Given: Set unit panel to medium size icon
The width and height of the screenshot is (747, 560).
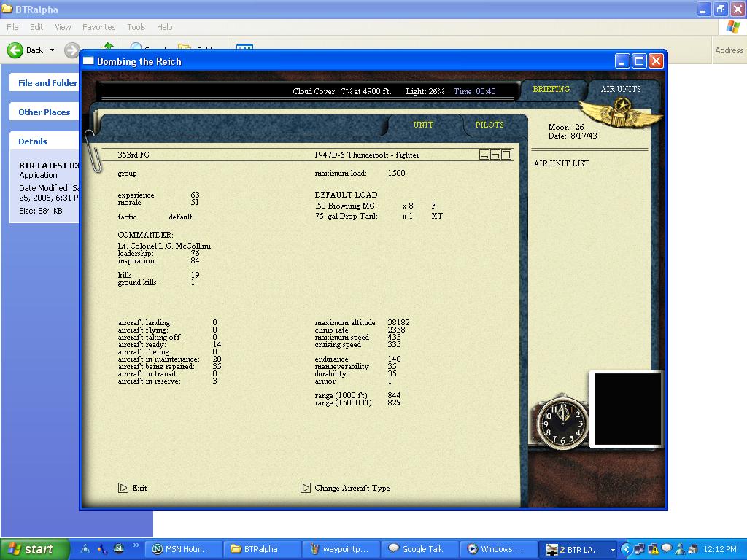Looking at the screenshot, I should pyautogui.click(x=495, y=155).
